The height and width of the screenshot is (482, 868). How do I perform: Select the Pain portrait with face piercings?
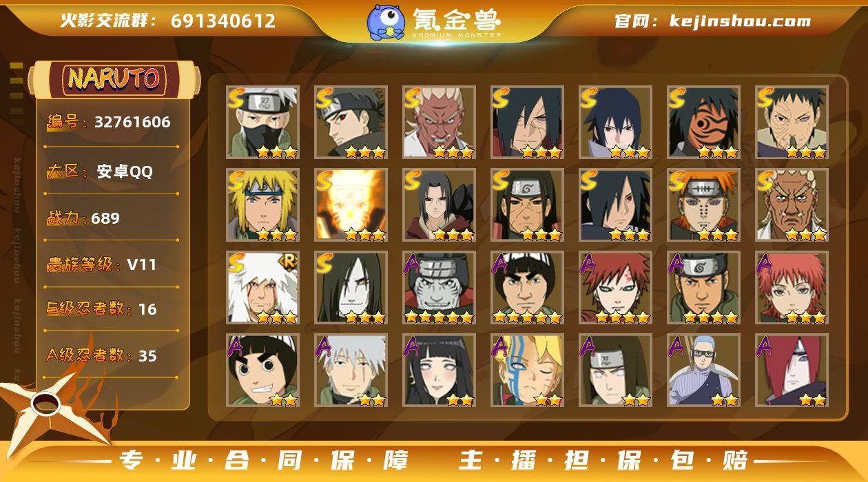[x=703, y=205]
